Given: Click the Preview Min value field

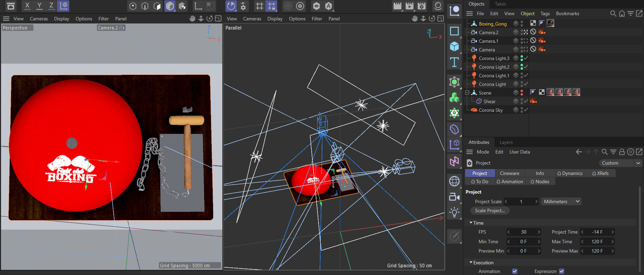Looking at the screenshot, I should pos(523,251).
